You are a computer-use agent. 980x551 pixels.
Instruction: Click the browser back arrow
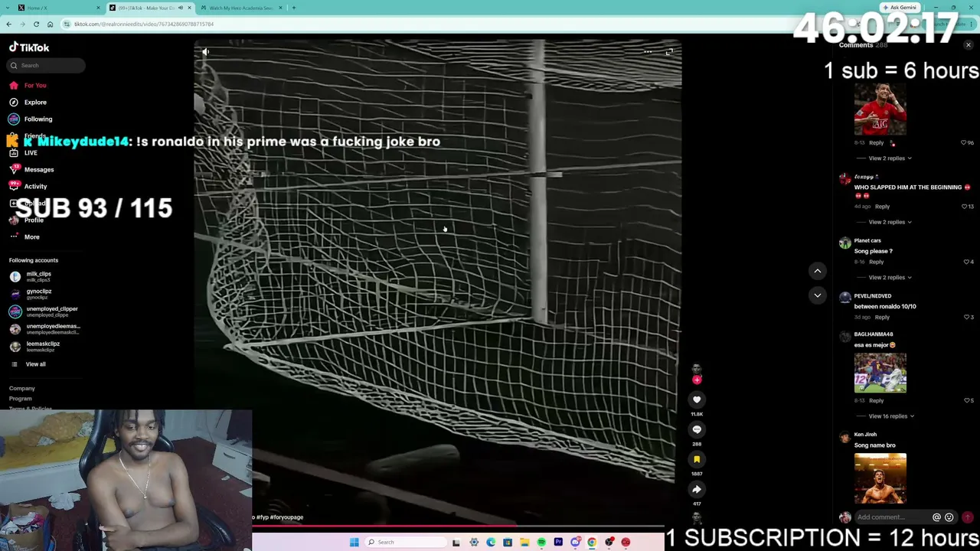tap(9, 24)
